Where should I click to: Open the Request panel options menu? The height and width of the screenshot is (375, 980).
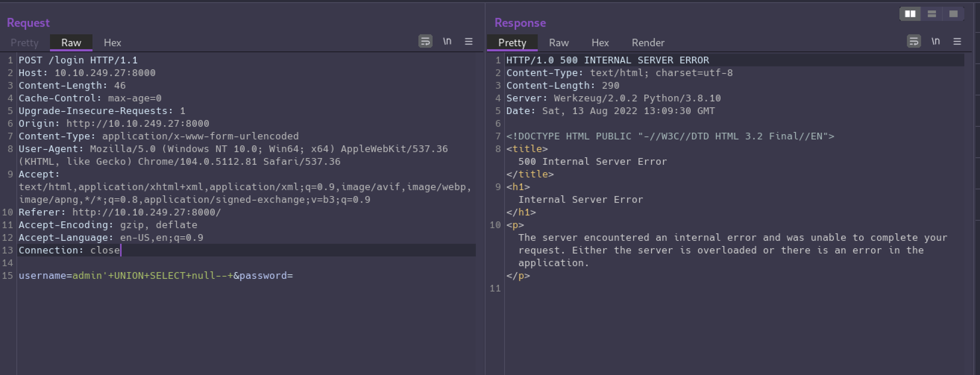click(x=469, y=41)
